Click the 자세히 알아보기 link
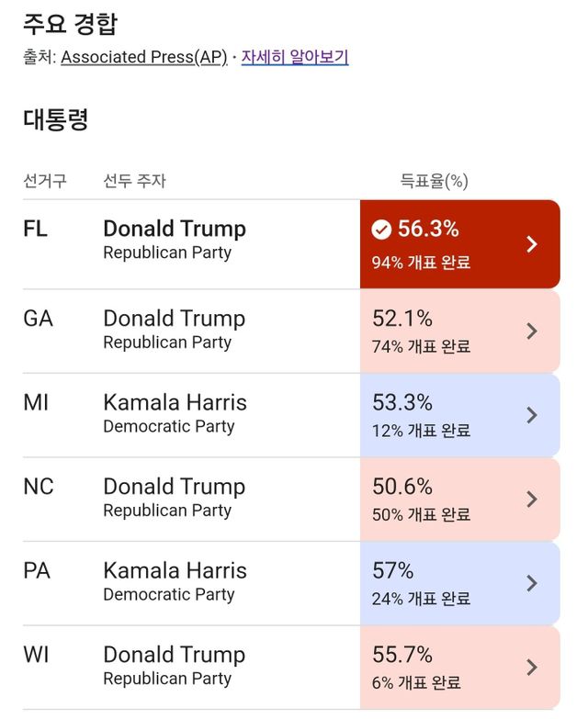The height and width of the screenshot is (719, 588). [294, 57]
